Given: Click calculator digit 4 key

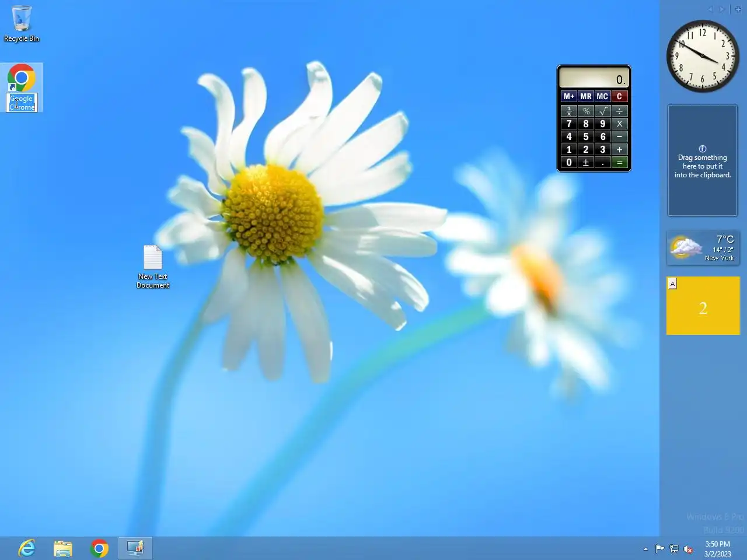Looking at the screenshot, I should (x=569, y=136).
